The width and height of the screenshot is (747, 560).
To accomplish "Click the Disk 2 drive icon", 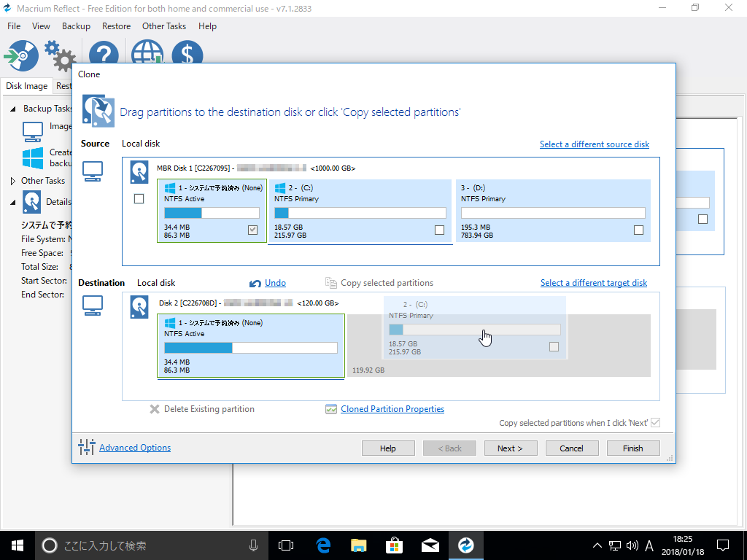I will pos(139,307).
